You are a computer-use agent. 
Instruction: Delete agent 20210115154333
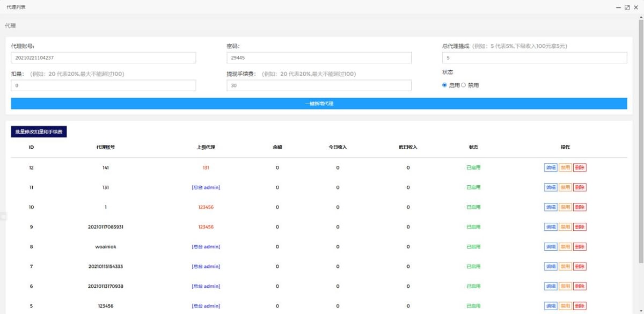point(580,267)
